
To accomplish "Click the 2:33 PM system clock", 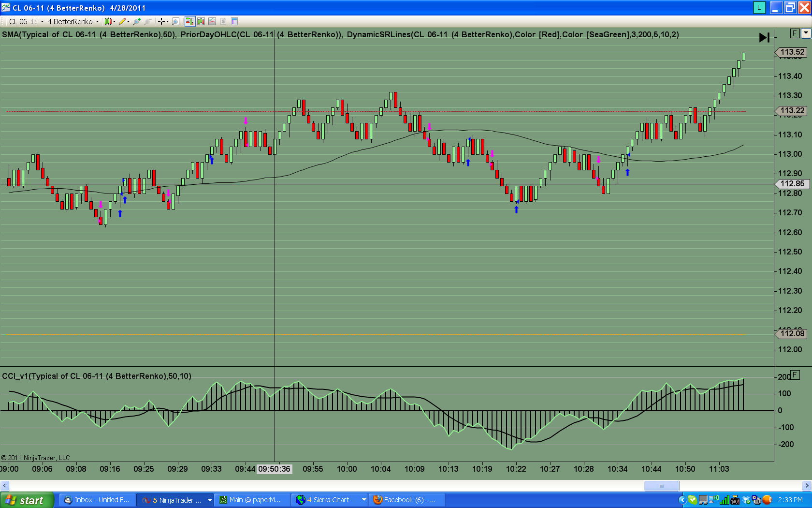I will pos(790,500).
